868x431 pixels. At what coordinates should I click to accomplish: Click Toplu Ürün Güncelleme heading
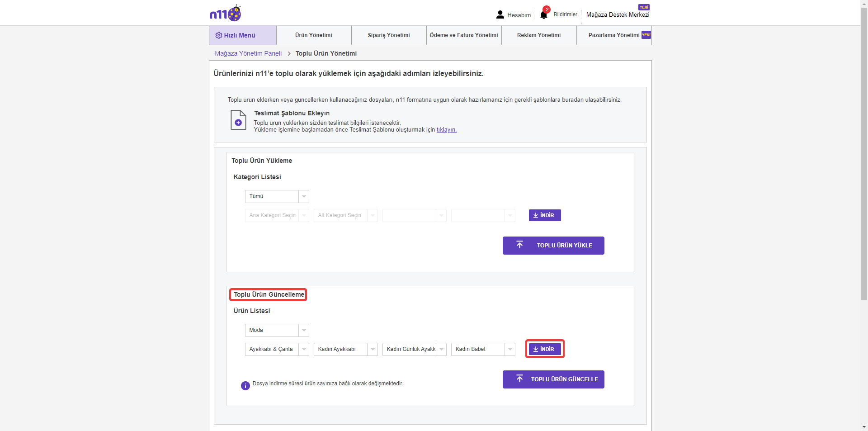pyautogui.click(x=269, y=294)
